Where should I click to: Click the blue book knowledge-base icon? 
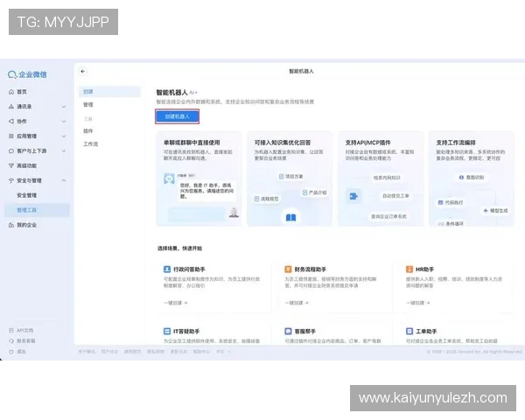(290, 218)
